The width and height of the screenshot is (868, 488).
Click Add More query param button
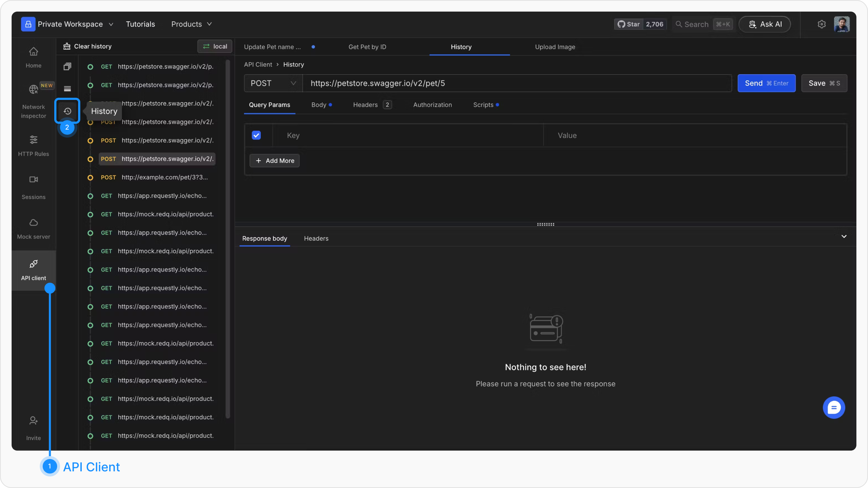tap(275, 161)
